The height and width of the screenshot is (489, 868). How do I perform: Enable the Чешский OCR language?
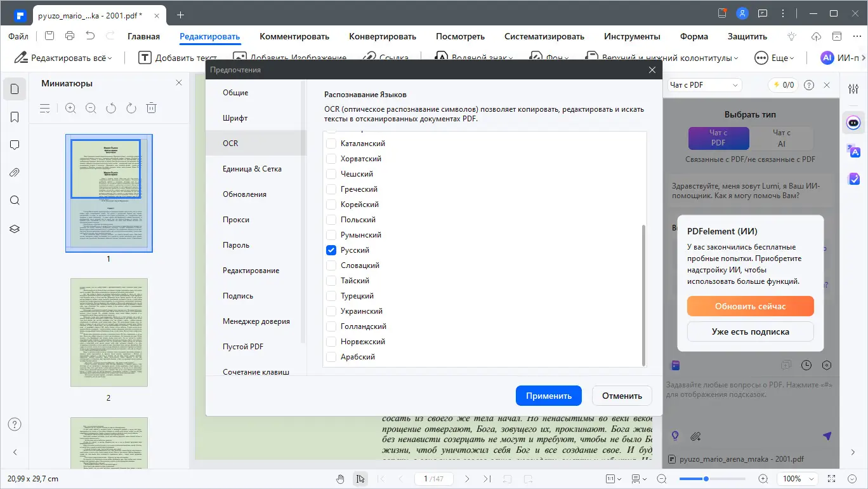(331, 174)
